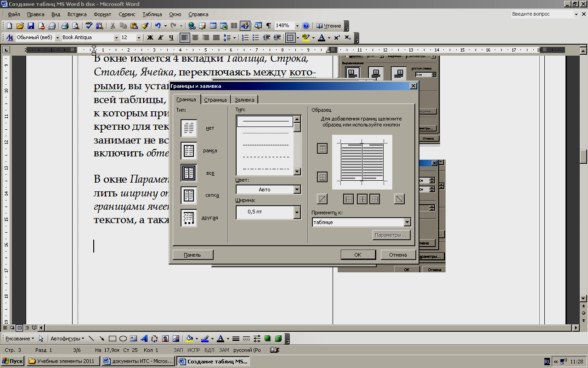The height and width of the screenshot is (368, 588).
Task: Click the numbered list icon
Action: tap(245, 38)
